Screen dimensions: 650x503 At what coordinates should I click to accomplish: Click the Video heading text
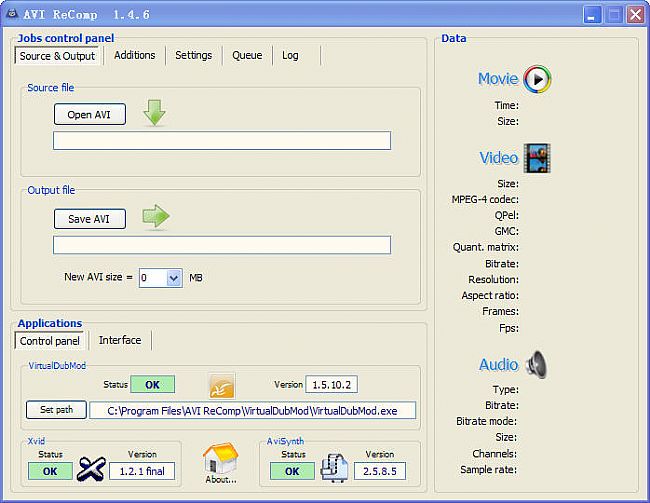point(499,158)
